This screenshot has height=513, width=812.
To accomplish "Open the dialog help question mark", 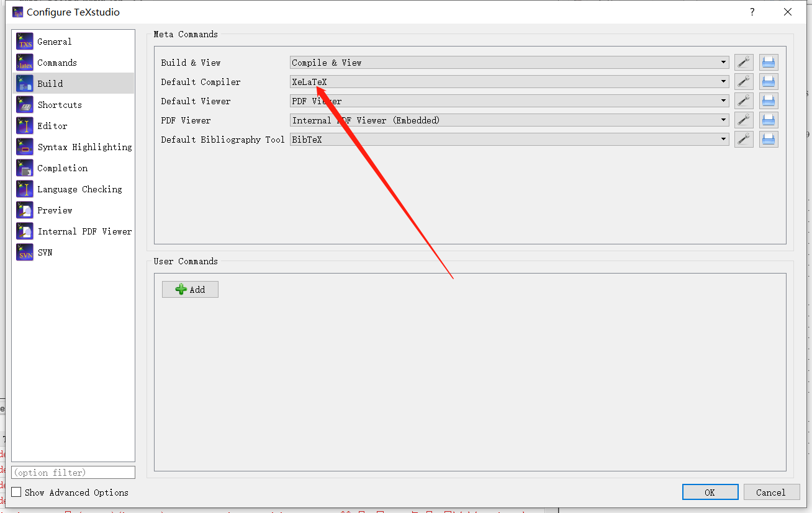I will click(752, 12).
